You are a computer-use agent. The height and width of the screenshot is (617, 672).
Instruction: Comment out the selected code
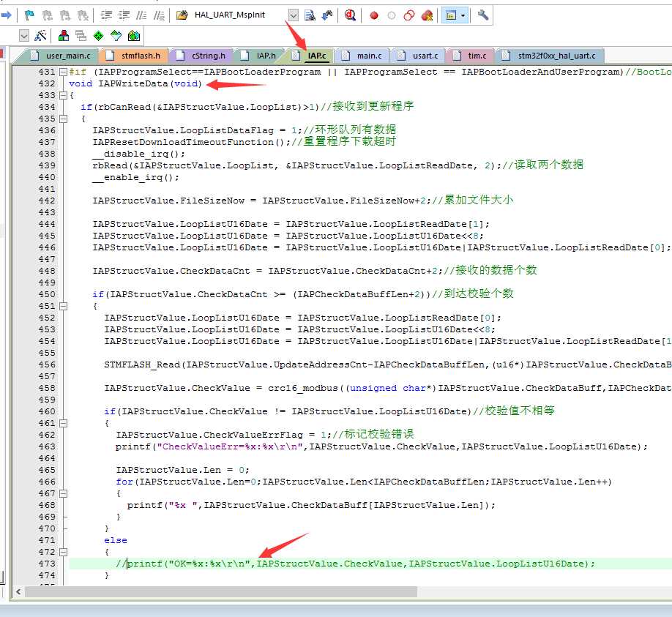pyautogui.click(x=141, y=15)
